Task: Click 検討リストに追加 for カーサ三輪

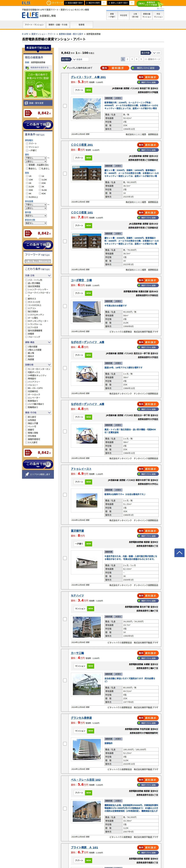Action: pos(148,658)
